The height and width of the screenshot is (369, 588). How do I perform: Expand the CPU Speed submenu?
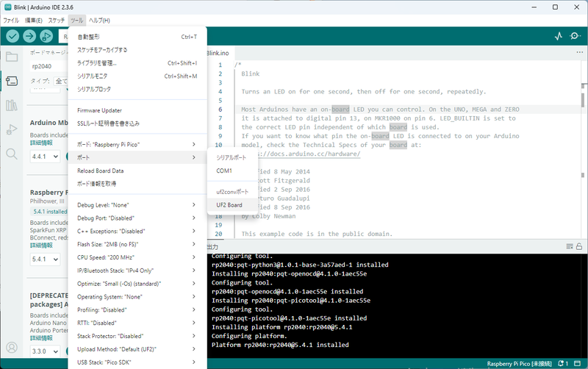[x=137, y=257]
